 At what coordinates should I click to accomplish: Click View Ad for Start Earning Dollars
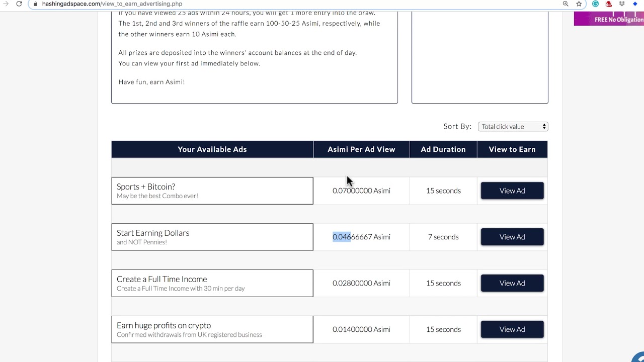click(x=512, y=237)
